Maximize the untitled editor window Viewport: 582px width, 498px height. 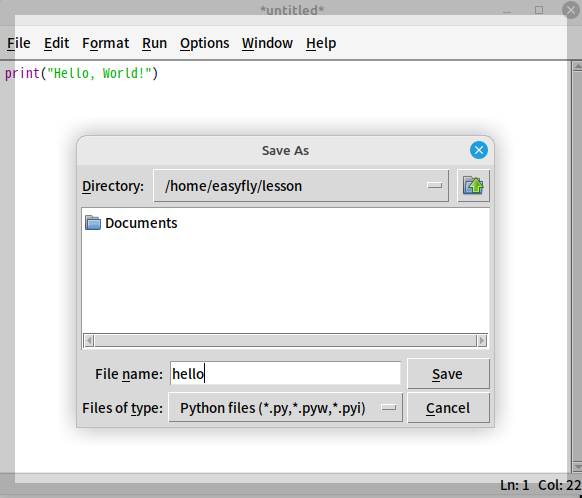[x=539, y=10]
